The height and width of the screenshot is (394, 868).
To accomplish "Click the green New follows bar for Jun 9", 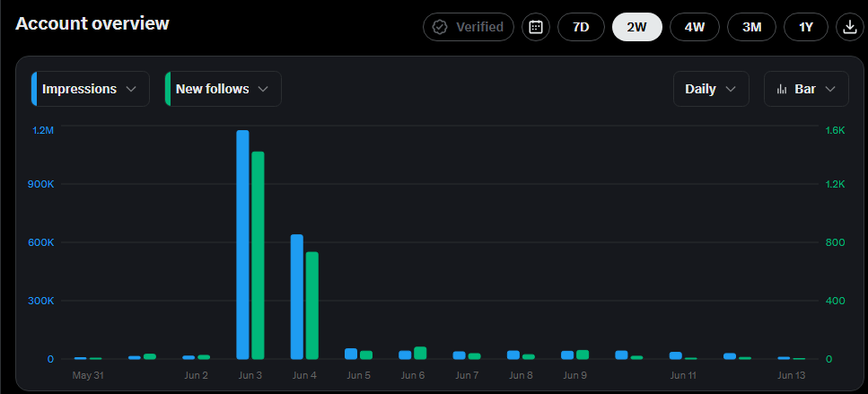I will [x=583, y=355].
